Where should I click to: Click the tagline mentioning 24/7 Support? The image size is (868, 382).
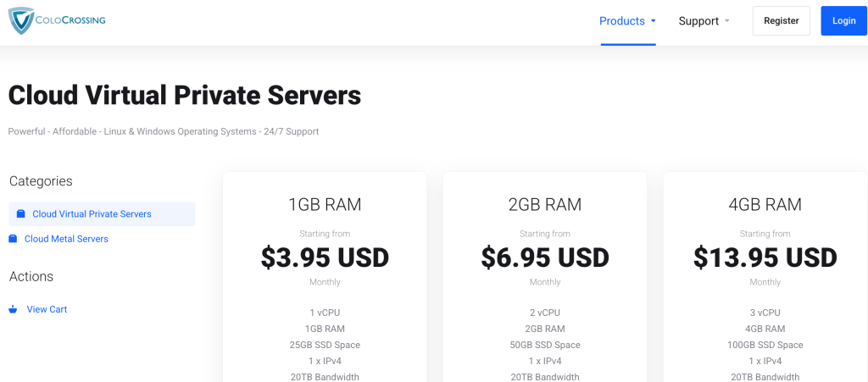(x=164, y=131)
